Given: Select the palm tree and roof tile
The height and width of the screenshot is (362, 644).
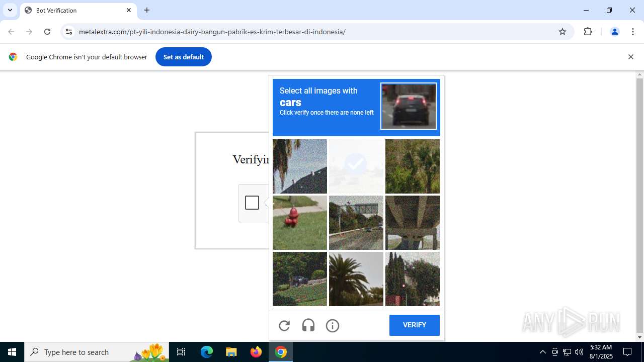Looking at the screenshot, I should [x=300, y=166].
